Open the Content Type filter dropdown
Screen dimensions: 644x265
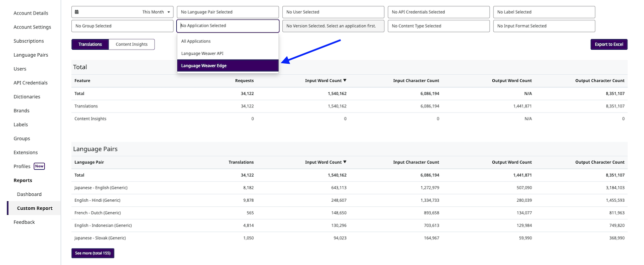point(439,26)
